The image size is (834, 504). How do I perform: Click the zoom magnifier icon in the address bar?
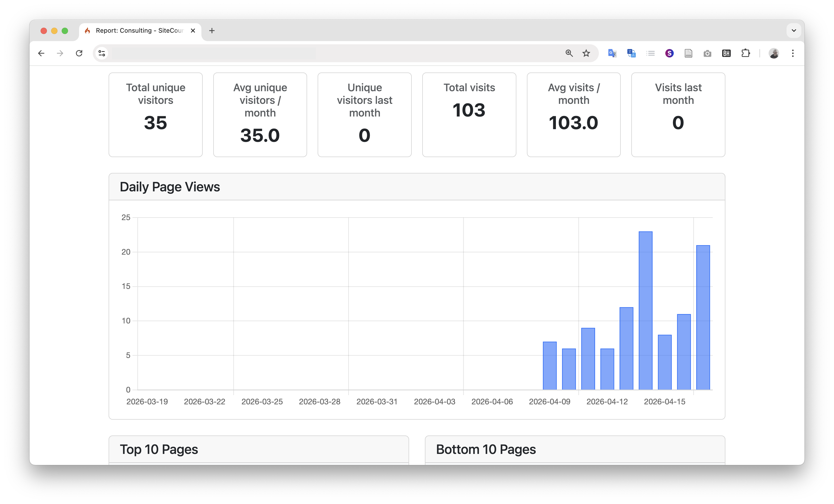click(x=569, y=53)
